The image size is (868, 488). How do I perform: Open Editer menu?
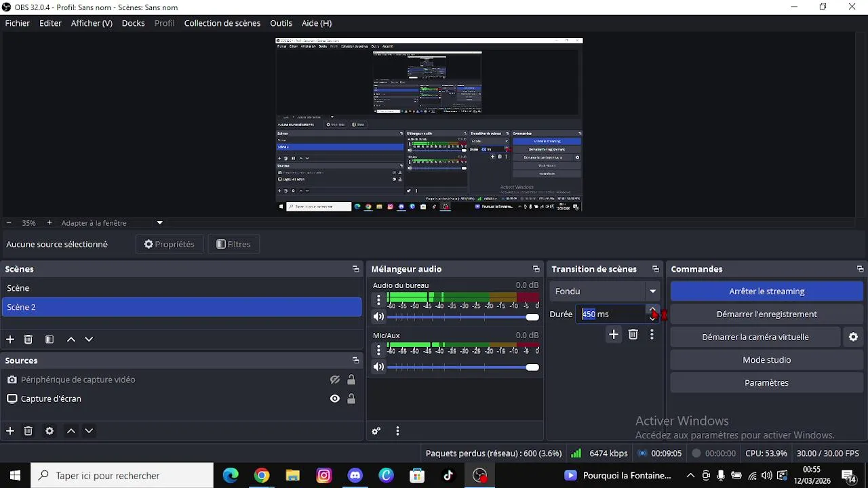pos(50,23)
